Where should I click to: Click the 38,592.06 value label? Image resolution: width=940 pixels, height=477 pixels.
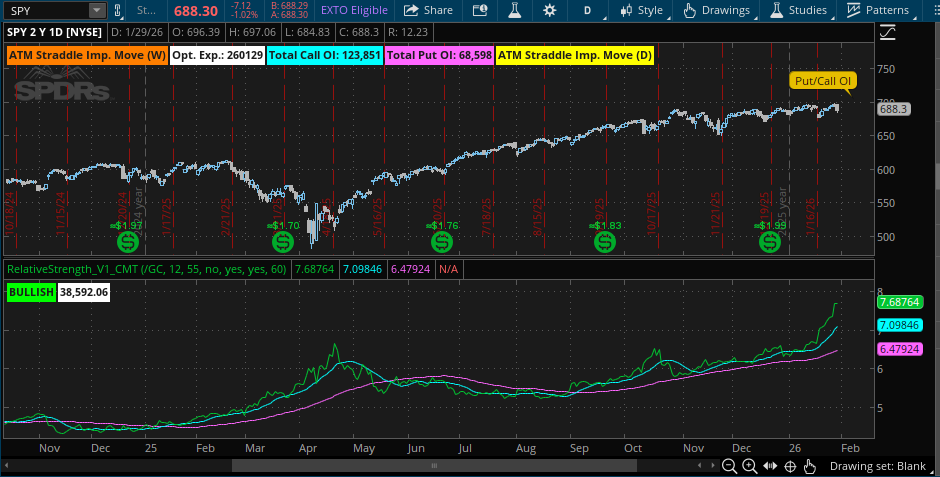[84, 292]
